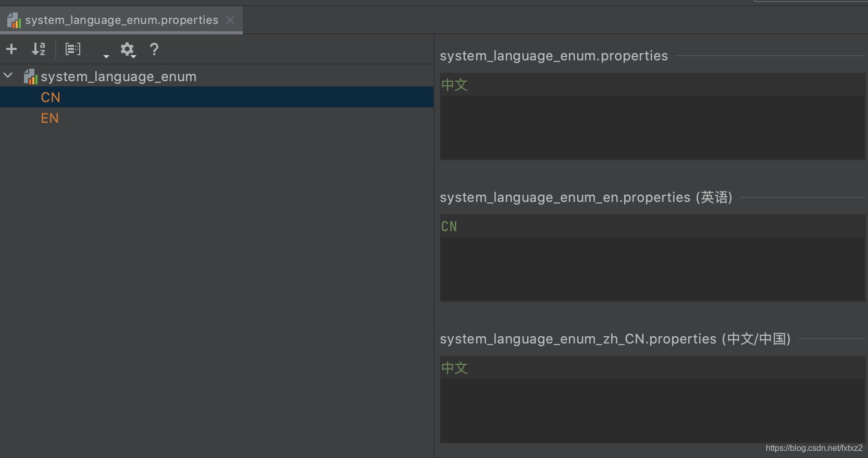Open the help question mark
Screen dimensions: 868x458
pyautogui.click(x=154, y=49)
